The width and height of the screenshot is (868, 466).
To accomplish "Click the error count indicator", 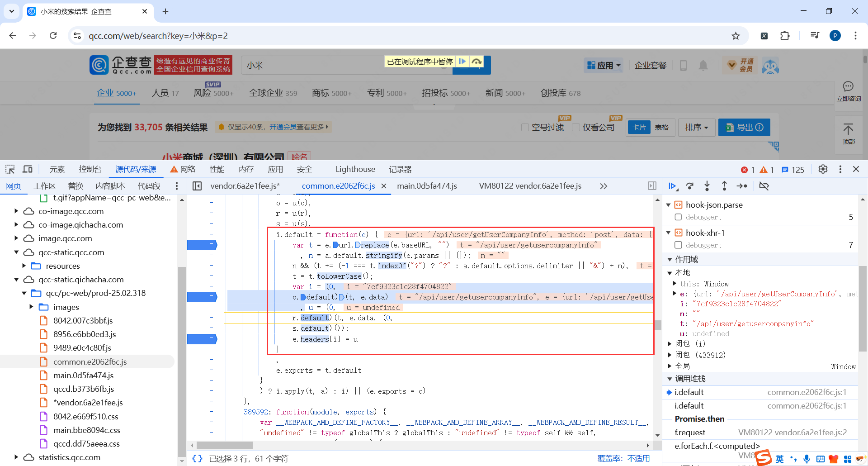I will (x=748, y=170).
